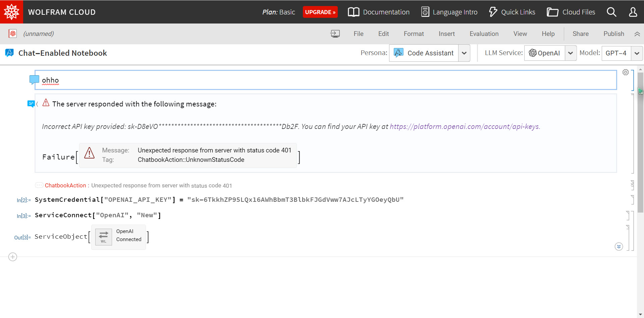
Task: Click the ChatbookAction red message label
Action: [x=65, y=185]
